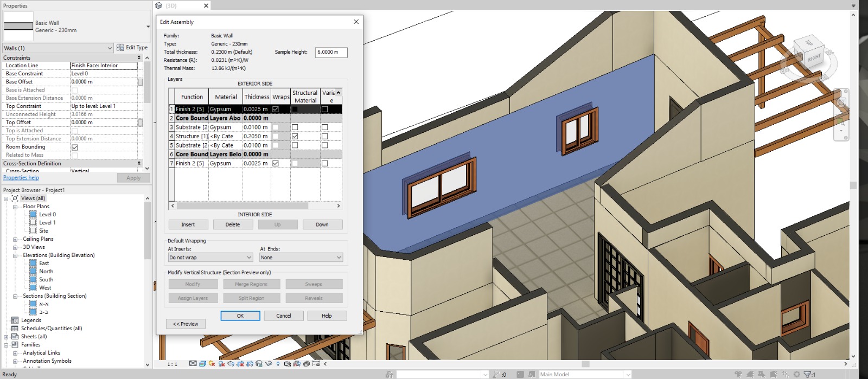
Task: Open the At Ends wrapping dropdown
Action: coord(301,258)
